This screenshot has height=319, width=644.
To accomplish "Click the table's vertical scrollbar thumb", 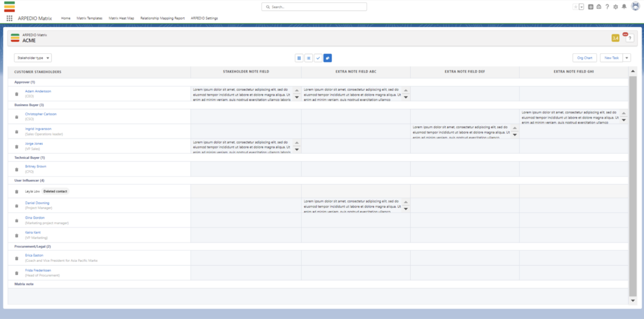I will [x=633, y=186].
